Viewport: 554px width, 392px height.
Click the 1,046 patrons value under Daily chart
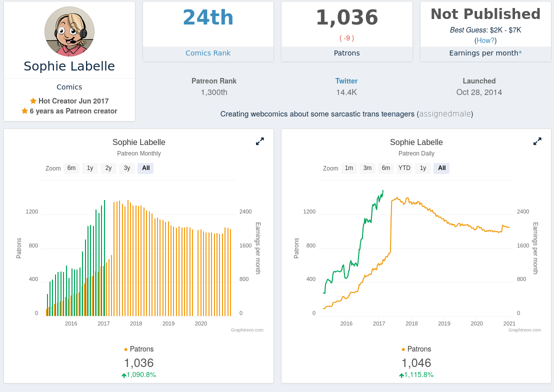point(416,363)
